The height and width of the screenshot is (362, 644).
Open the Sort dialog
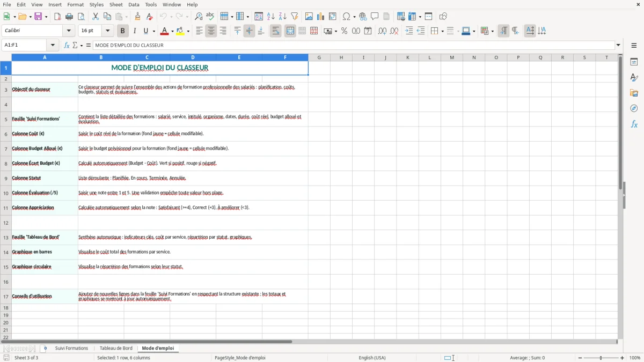point(259,17)
